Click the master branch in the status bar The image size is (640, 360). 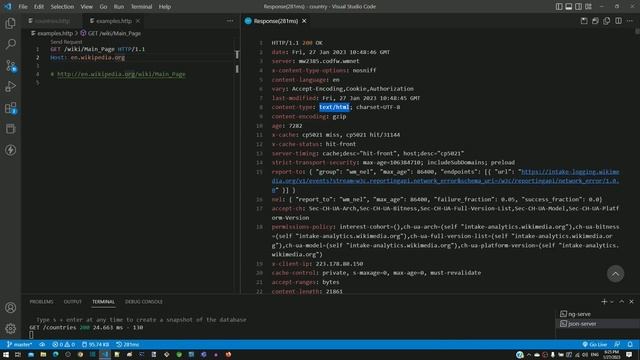coord(19,344)
